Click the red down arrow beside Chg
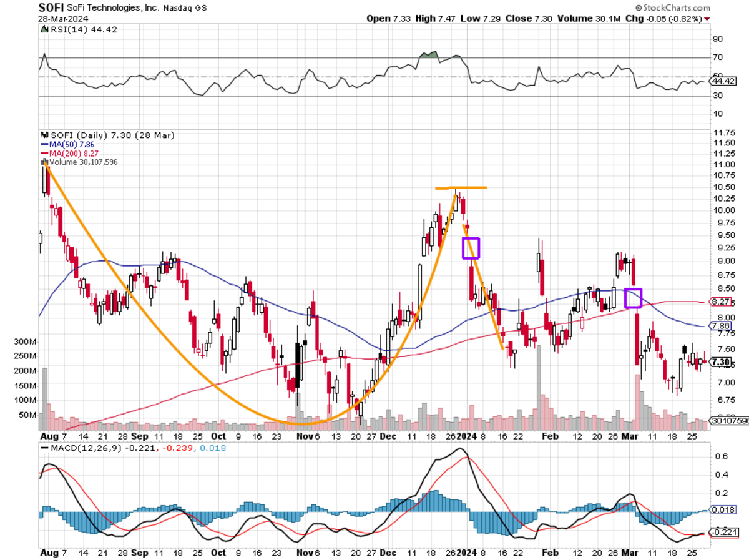The image size is (749, 560). tap(707, 19)
